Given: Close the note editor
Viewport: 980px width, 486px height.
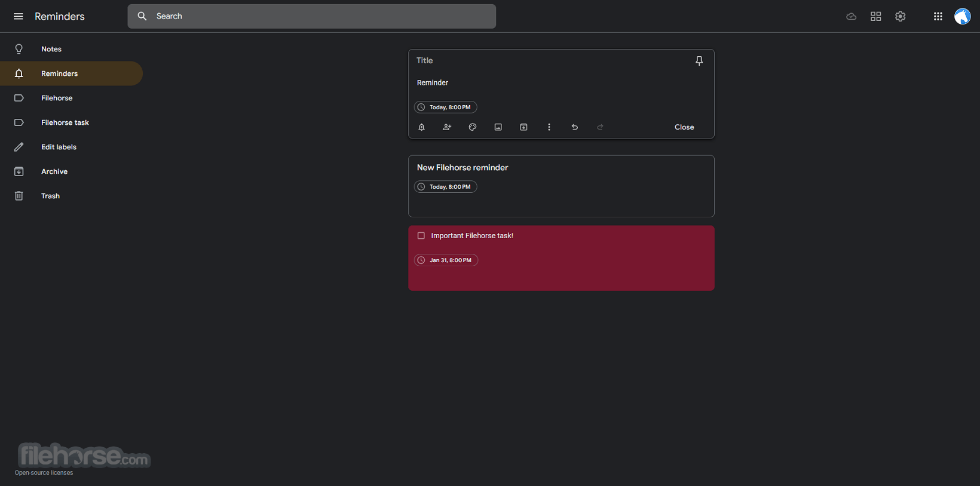Looking at the screenshot, I should coord(684,127).
